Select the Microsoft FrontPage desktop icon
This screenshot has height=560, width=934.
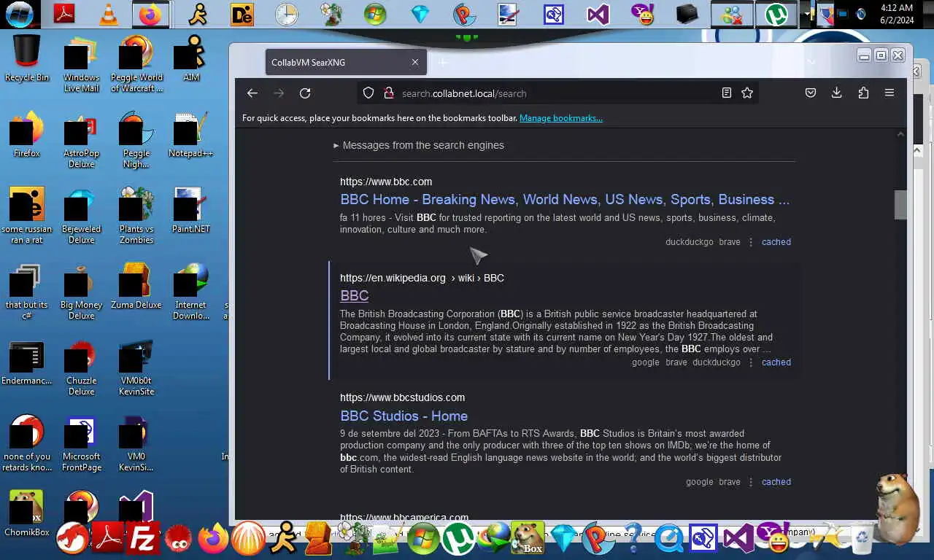(x=81, y=443)
